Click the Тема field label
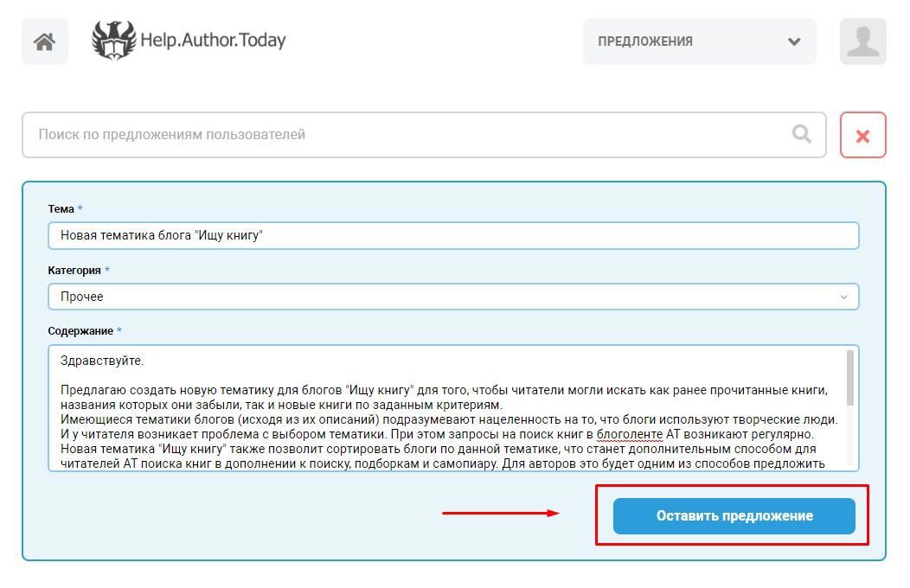Screen dimensions: 910x588 (61, 209)
